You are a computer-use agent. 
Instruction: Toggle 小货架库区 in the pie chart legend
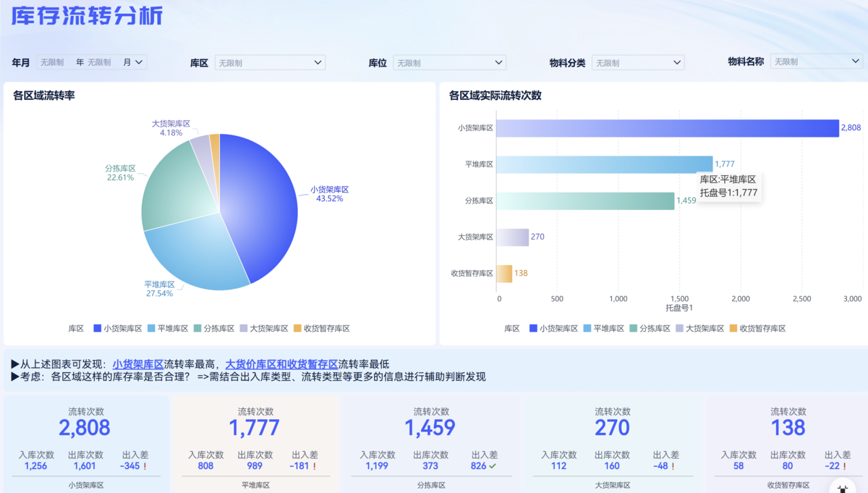[x=118, y=329]
